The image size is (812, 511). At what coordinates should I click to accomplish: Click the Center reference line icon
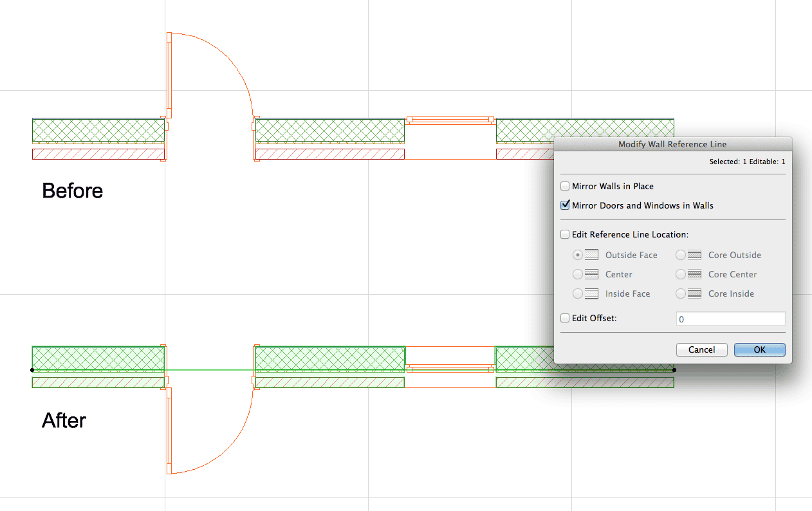tap(591, 274)
